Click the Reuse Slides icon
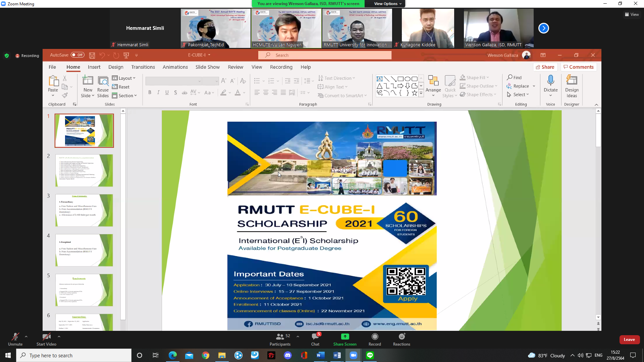 click(x=103, y=81)
